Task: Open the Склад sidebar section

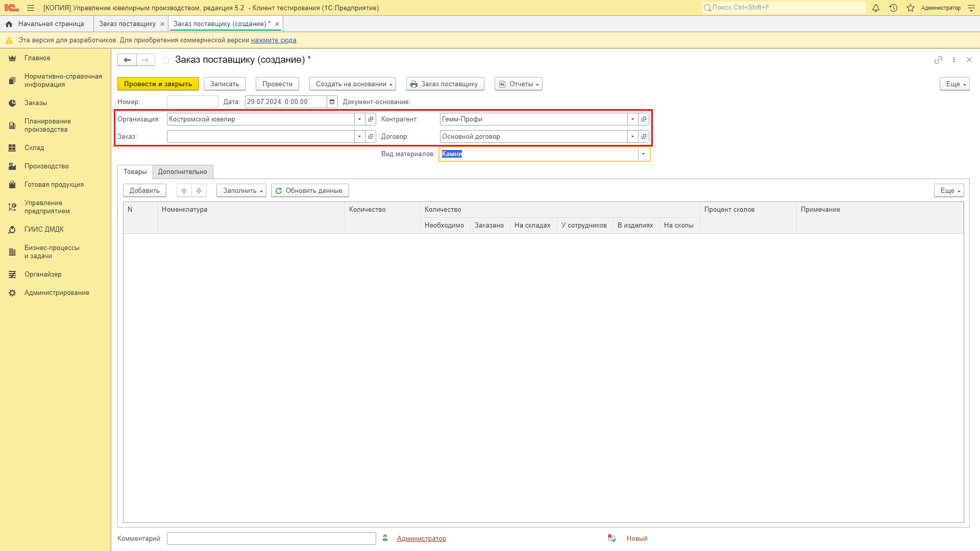Action: (x=34, y=148)
